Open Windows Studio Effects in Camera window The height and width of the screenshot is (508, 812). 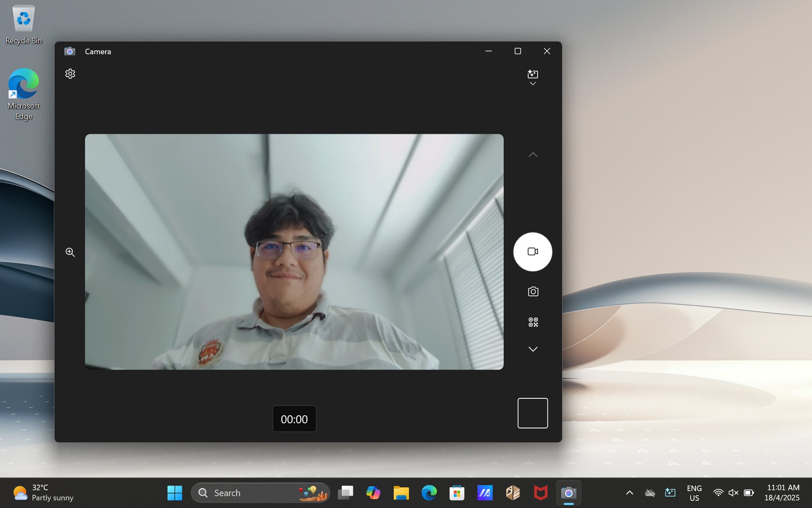[x=533, y=74]
